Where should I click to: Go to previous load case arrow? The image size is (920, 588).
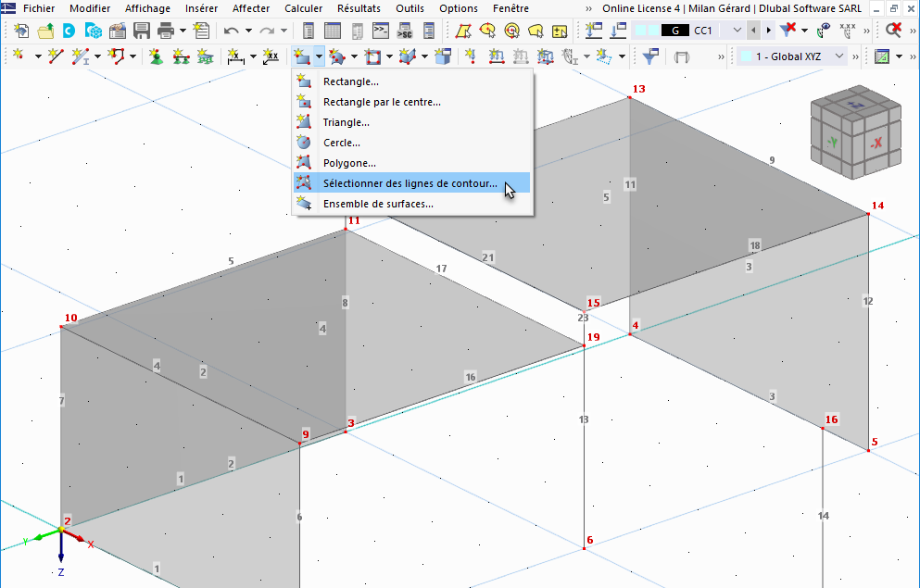pos(753,30)
